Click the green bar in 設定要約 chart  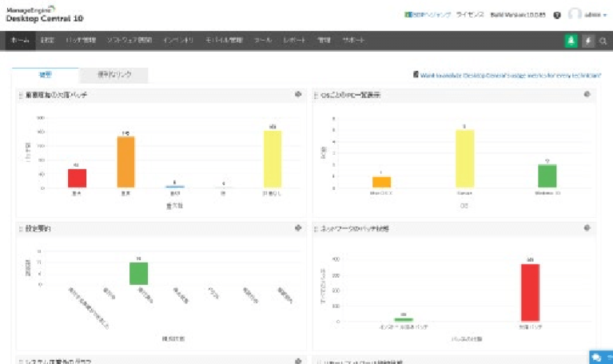click(139, 274)
